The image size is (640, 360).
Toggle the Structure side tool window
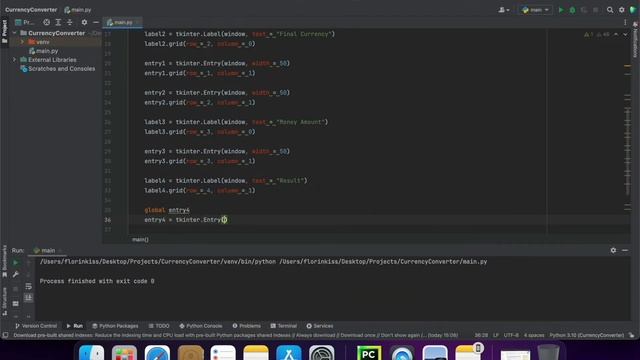coord(4,301)
